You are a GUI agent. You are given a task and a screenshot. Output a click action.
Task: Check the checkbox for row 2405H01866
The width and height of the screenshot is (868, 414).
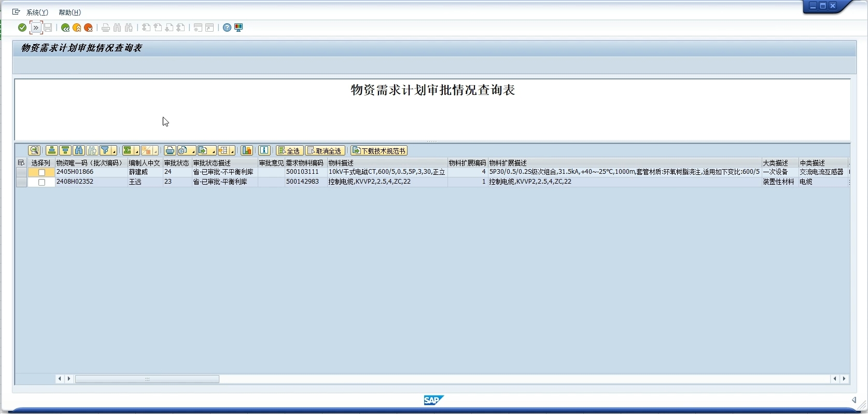click(x=42, y=172)
